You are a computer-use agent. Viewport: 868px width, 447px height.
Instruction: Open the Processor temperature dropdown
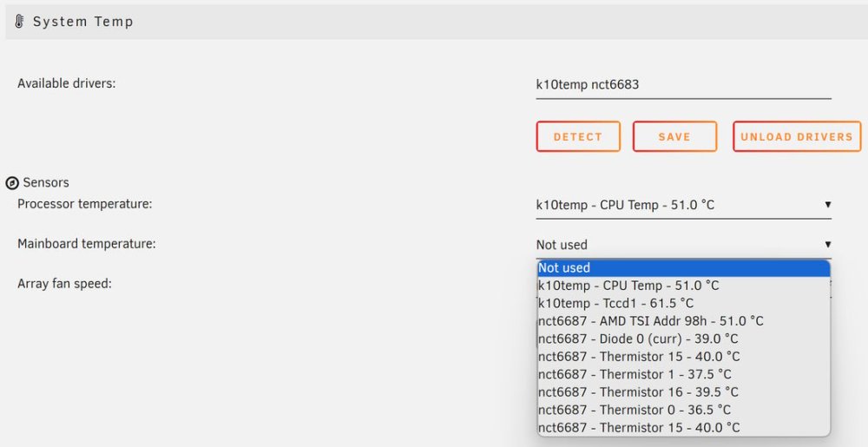(684, 205)
